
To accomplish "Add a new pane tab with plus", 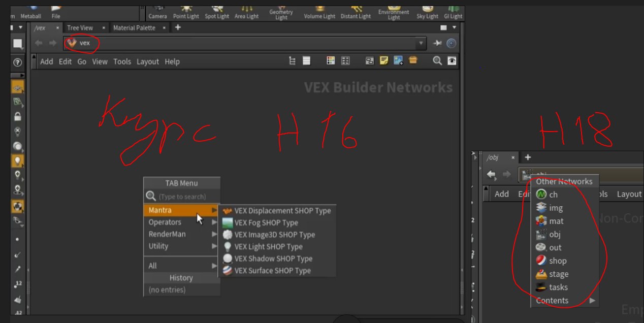I will point(178,27).
